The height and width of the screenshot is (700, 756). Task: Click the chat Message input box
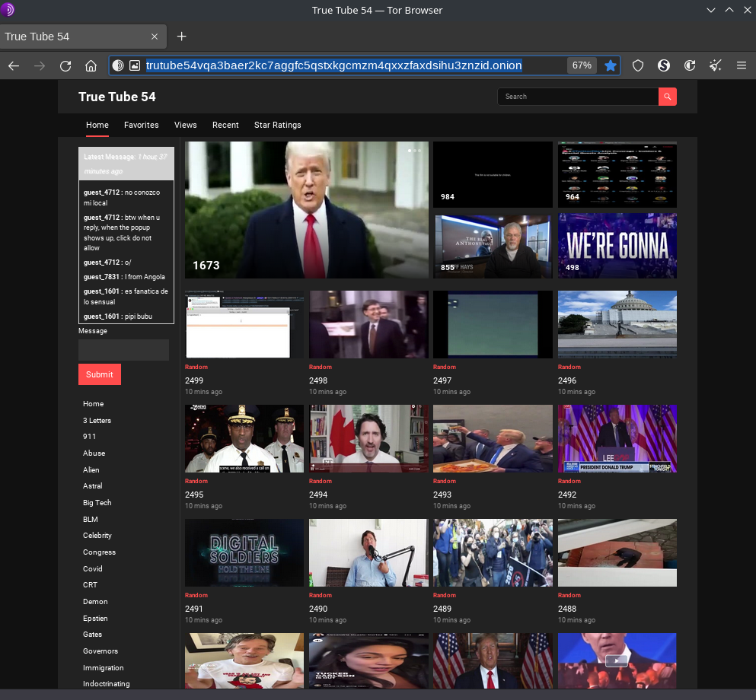tap(124, 350)
